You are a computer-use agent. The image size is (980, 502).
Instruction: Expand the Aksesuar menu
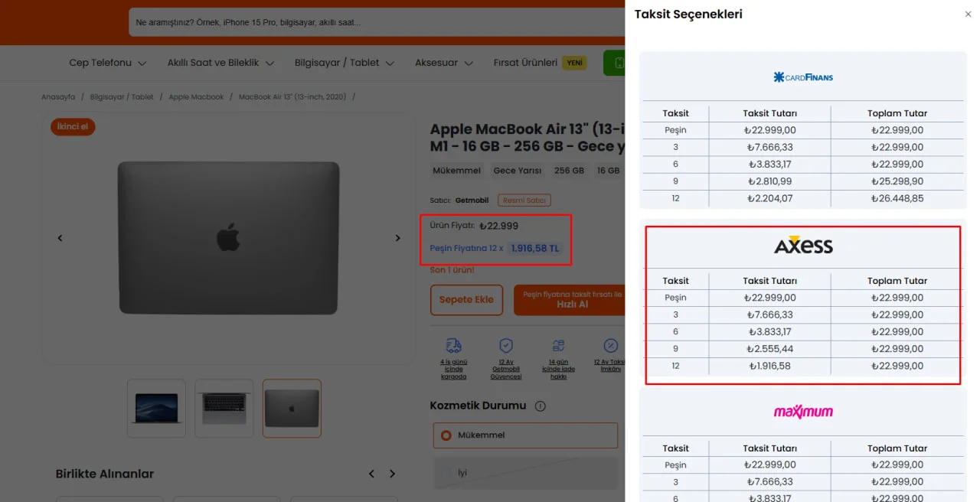click(x=444, y=63)
